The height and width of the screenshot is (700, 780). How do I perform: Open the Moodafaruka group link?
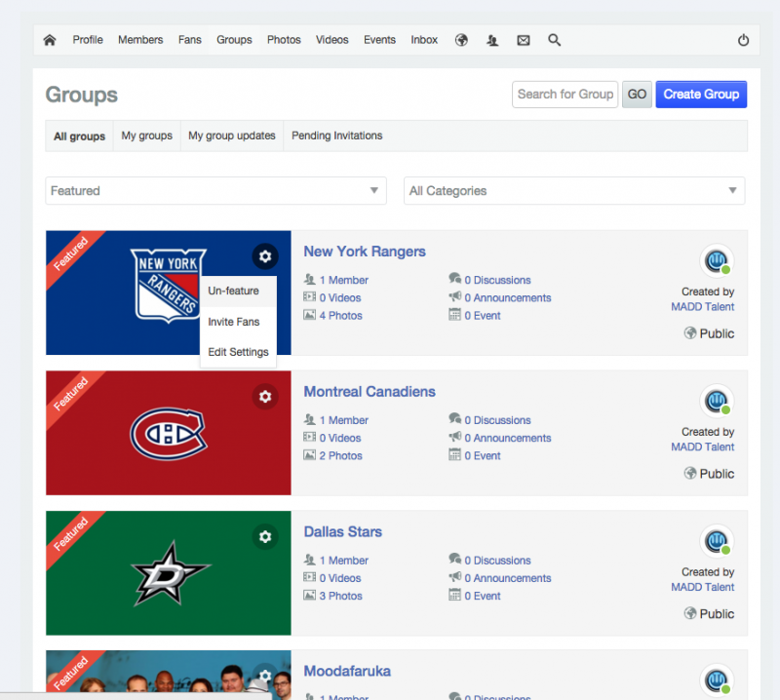click(347, 671)
